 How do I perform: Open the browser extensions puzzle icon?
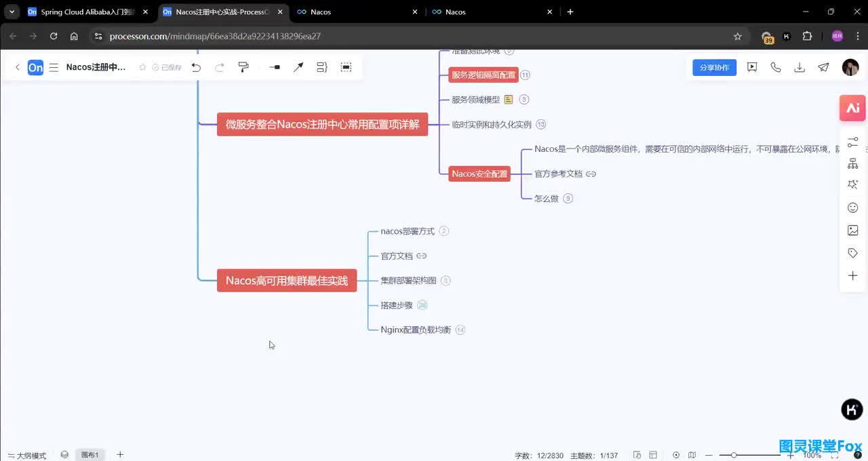tap(807, 37)
